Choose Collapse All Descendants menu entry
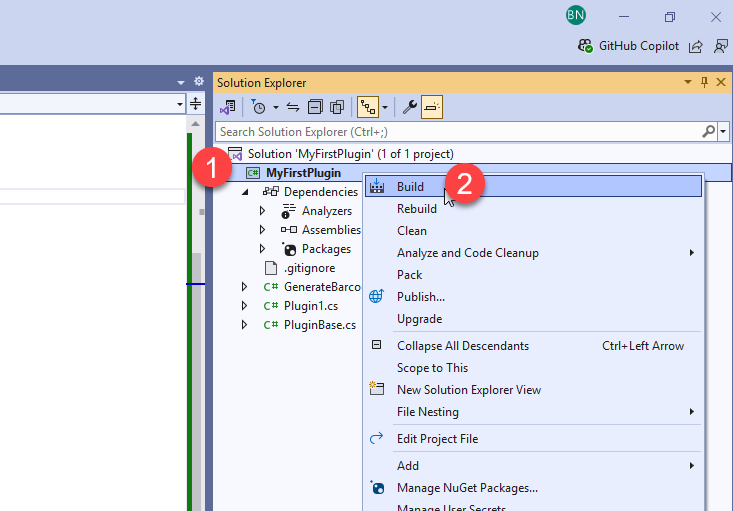 (533, 345)
